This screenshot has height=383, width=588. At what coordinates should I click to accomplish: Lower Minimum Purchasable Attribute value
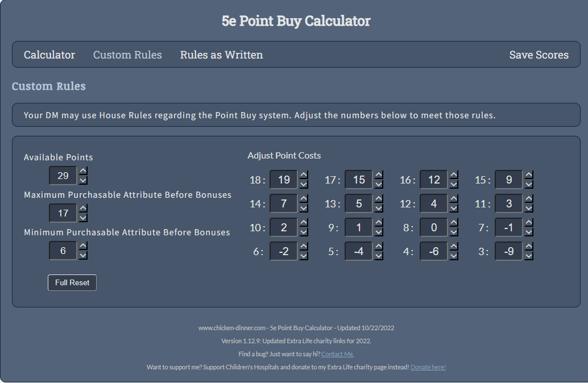pos(83,255)
